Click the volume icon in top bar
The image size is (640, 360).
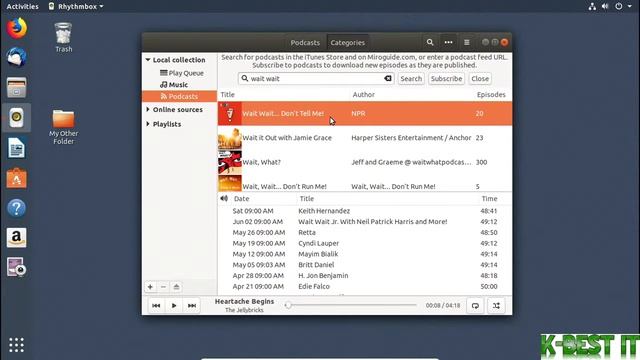pos(605,6)
